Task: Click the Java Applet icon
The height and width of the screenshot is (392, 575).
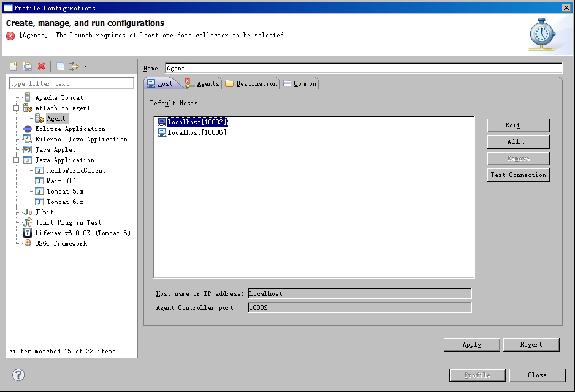Action: click(28, 149)
